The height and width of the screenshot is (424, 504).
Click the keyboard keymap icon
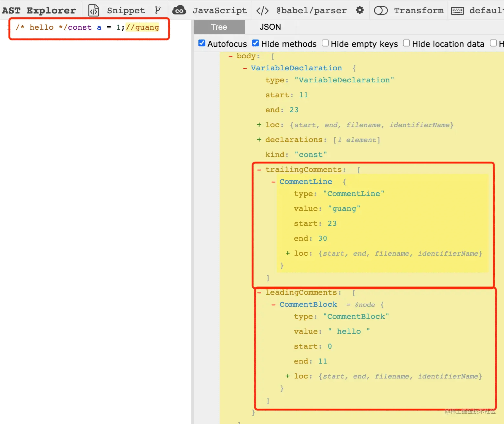(x=457, y=11)
